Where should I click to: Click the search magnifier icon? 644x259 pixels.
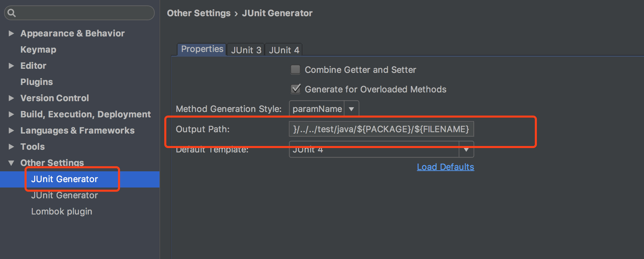[x=11, y=13]
